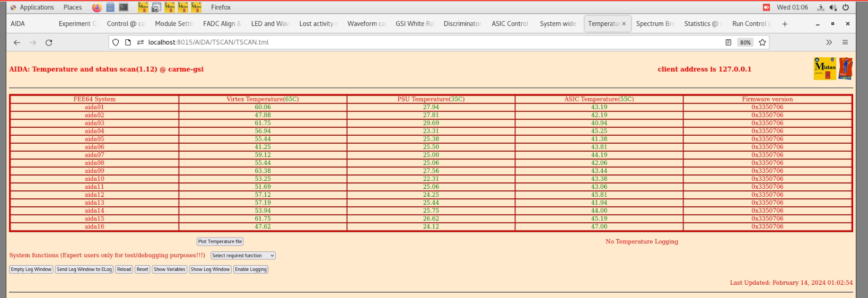The width and height of the screenshot is (868, 298).
Task: Click the Enable Logging button
Action: pos(251,269)
